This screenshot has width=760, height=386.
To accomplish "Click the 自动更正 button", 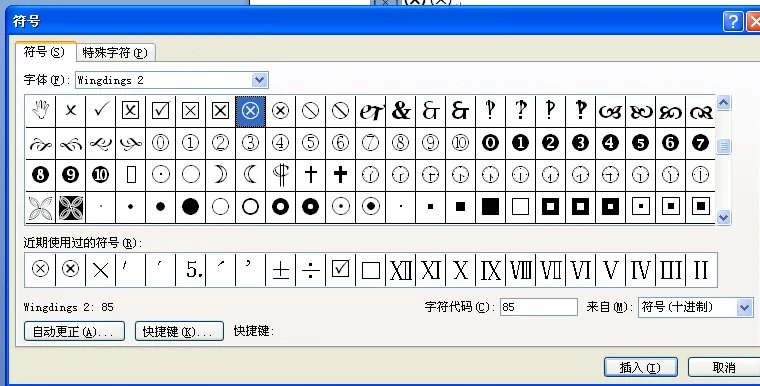I will tap(74, 331).
